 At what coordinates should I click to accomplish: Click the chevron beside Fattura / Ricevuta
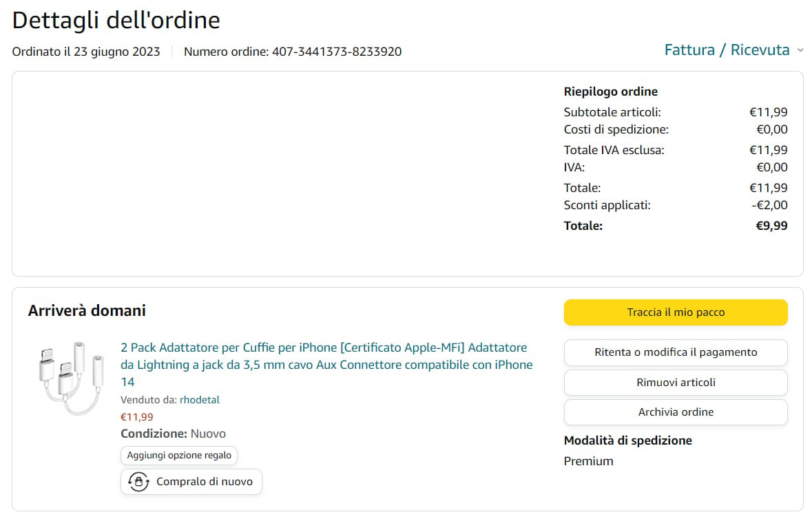pos(800,50)
